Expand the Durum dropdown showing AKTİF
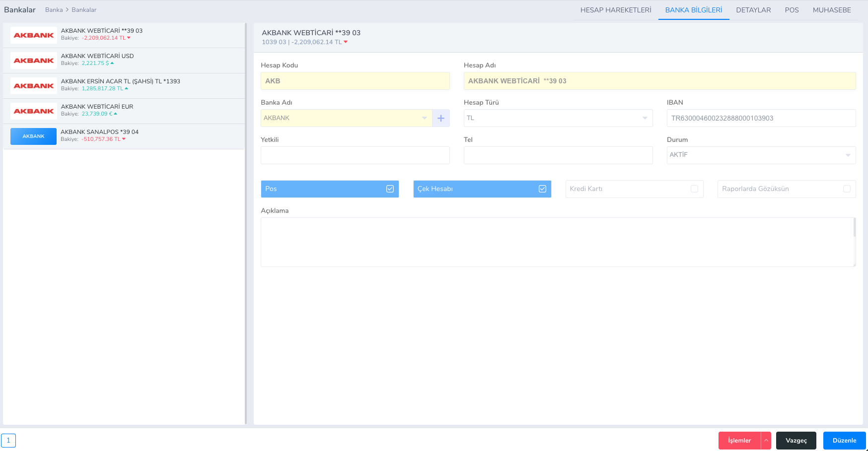The width and height of the screenshot is (868, 451). pos(761,155)
